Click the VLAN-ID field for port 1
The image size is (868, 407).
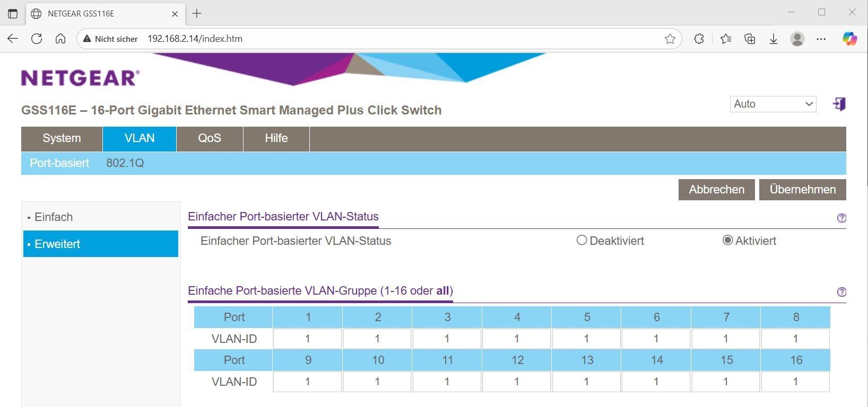(307, 339)
